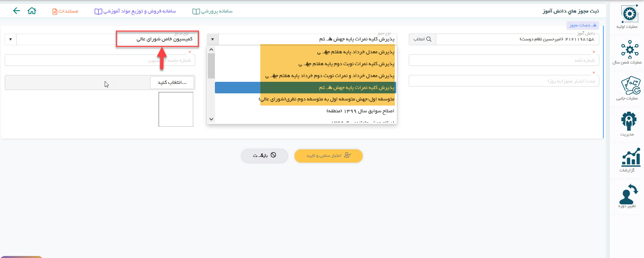Screen dimensions: 644x258
Task: Go to the home page icon
Action: pyautogui.click(x=32, y=11)
